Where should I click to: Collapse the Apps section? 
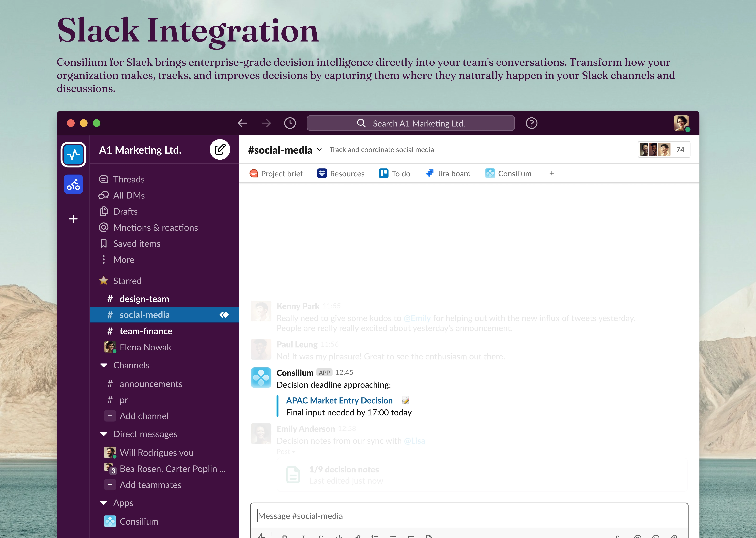pyautogui.click(x=104, y=503)
